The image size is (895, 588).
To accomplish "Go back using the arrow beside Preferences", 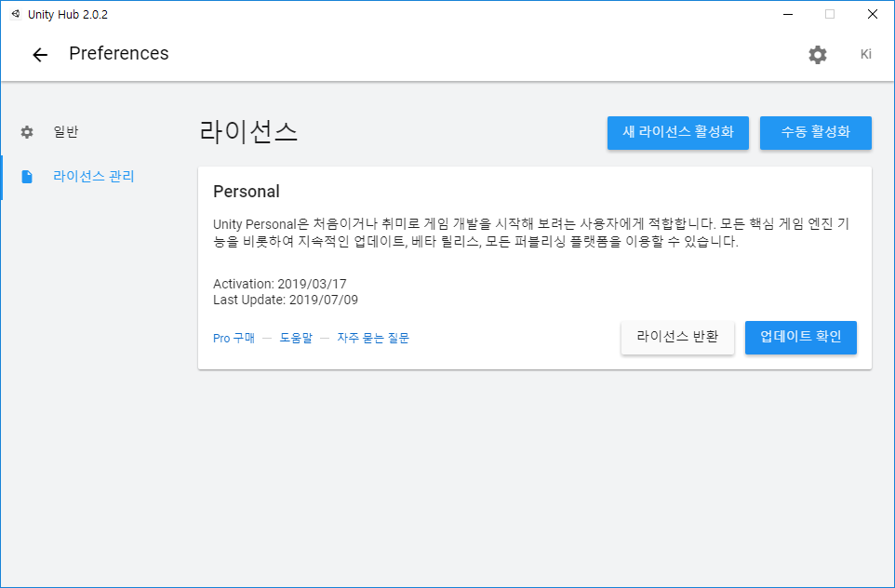I will click(40, 55).
